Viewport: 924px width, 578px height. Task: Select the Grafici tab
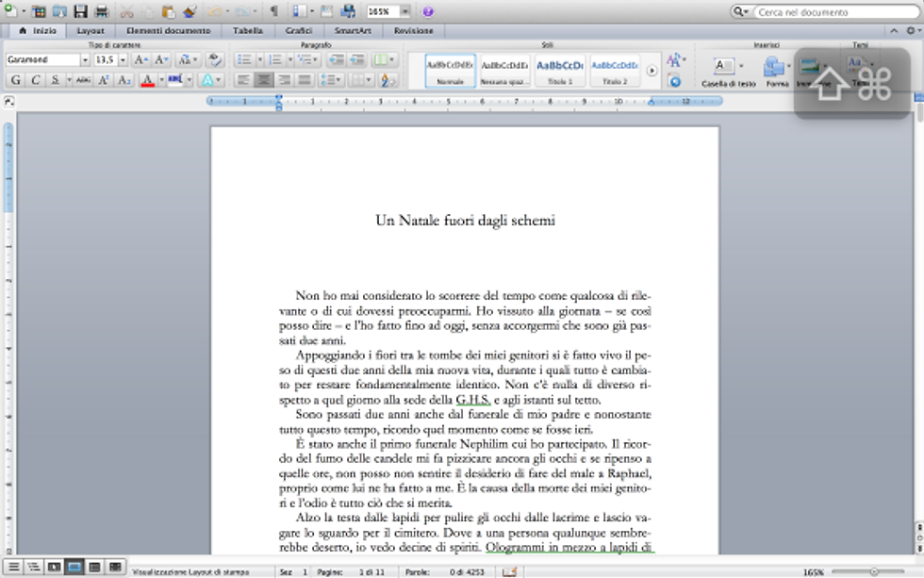coord(299,30)
